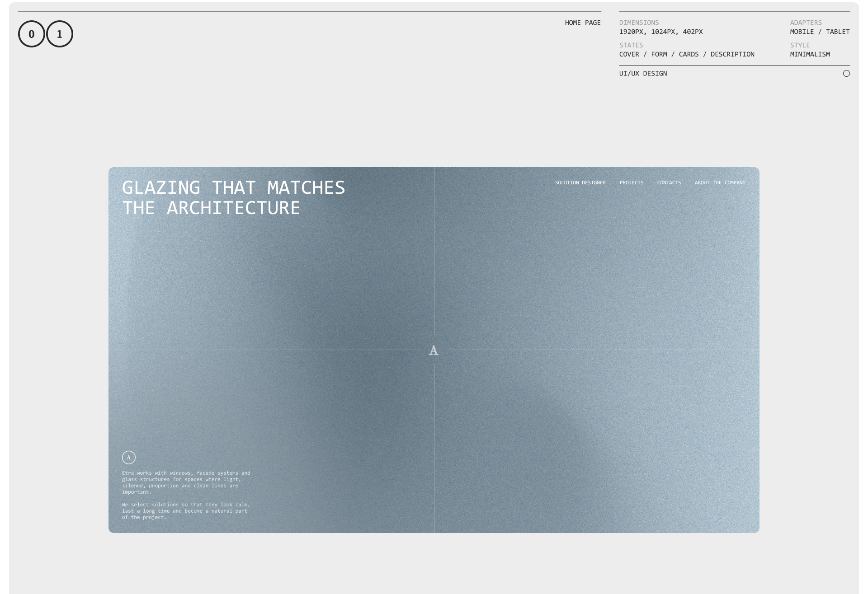Open ABOUT THE COMPANY nav item
The width and height of the screenshot is (868, 594).
720,183
